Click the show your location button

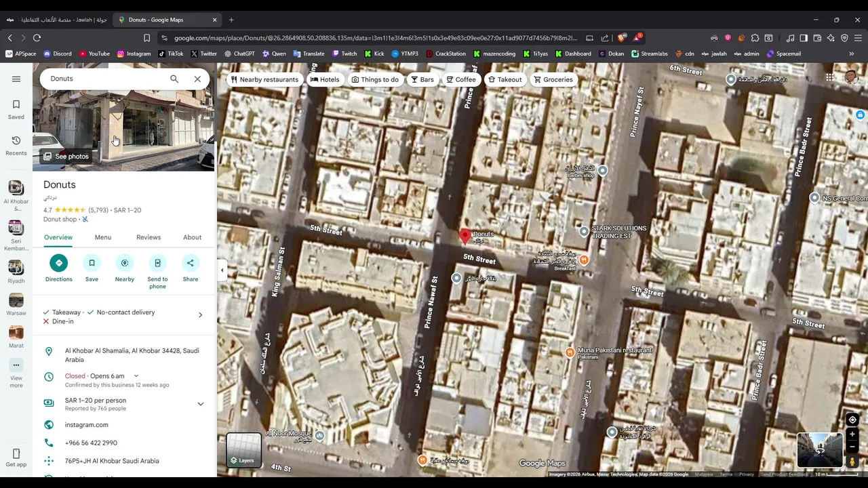point(852,420)
